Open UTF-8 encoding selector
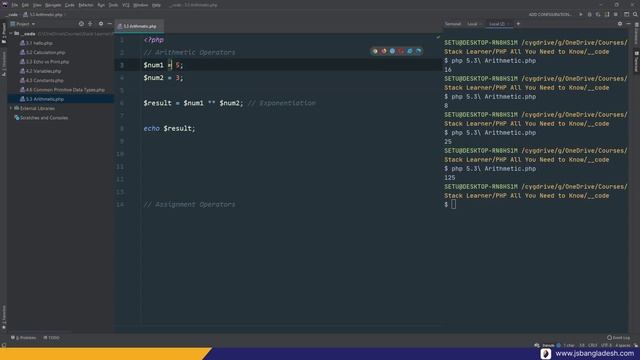This screenshot has width=640, height=360. click(x=606, y=345)
